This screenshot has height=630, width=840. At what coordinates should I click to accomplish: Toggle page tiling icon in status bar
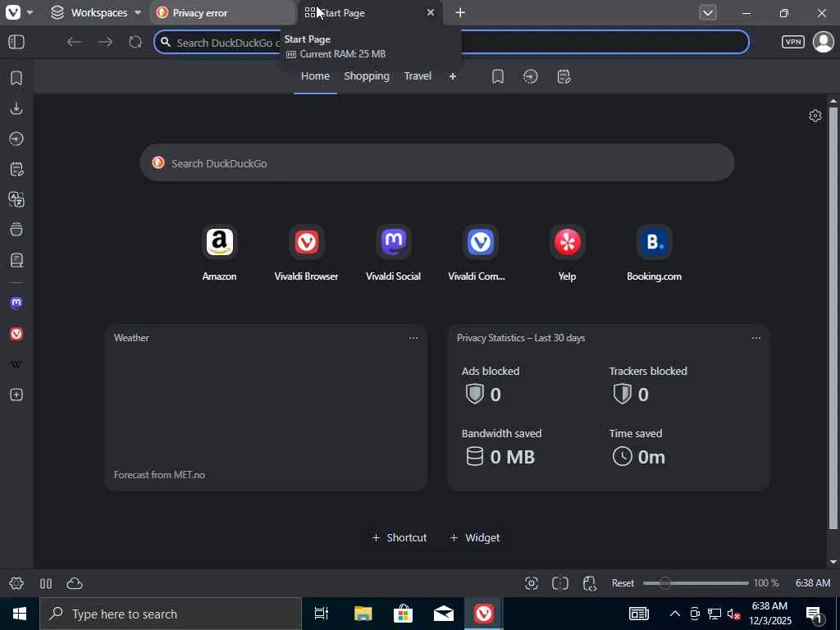[x=559, y=583]
